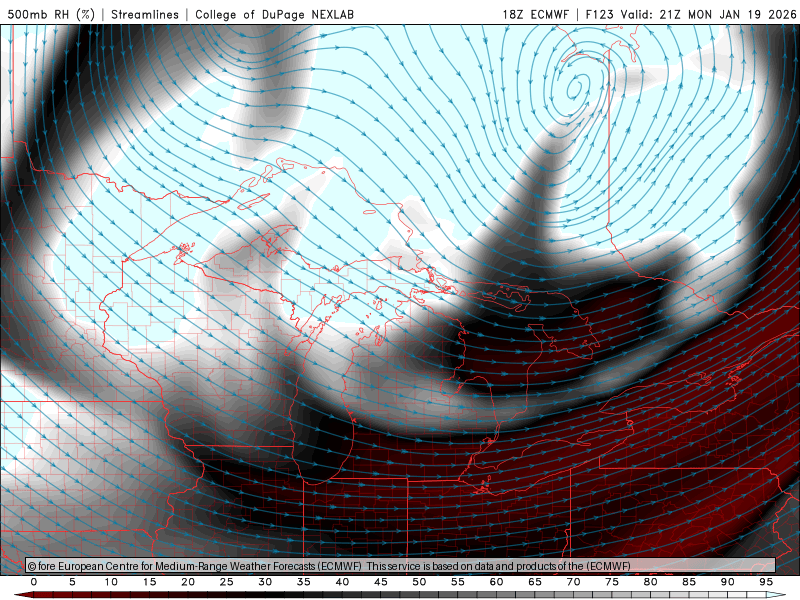
Task: Select the "55" scale label
Action: pos(458,582)
